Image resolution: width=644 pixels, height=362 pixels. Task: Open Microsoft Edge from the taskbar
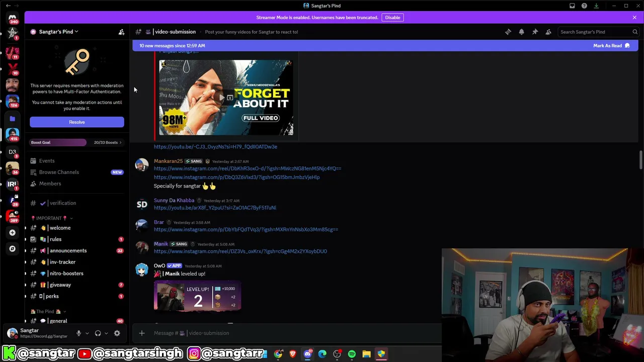[x=323, y=354]
